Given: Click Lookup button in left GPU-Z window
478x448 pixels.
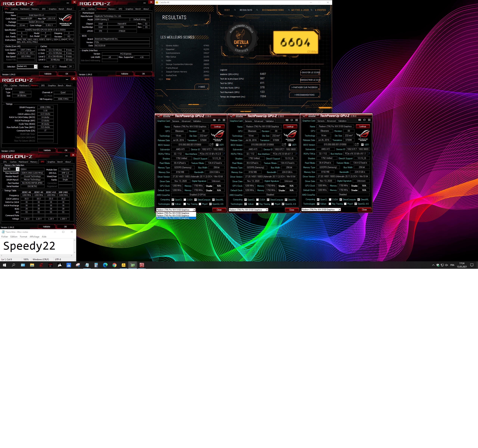Looking at the screenshot, I should (217, 126).
